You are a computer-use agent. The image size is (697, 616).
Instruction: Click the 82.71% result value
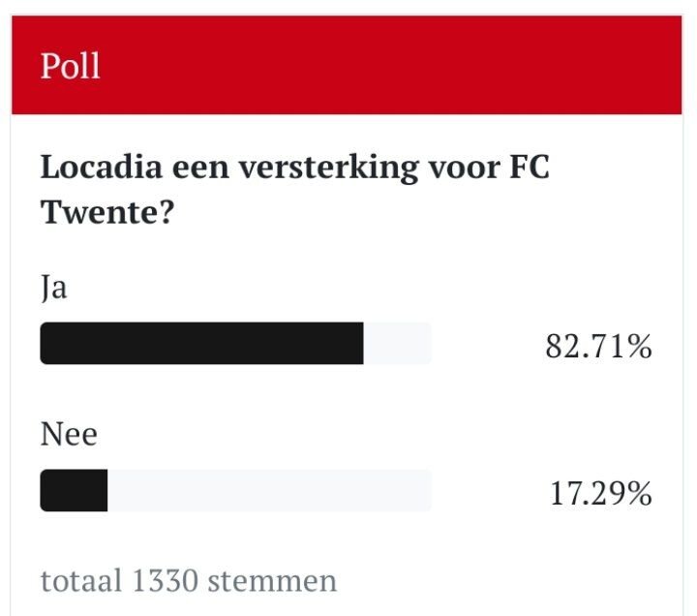tap(598, 346)
